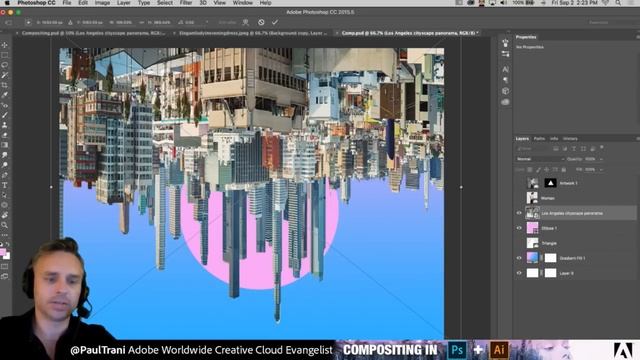
Task: Open the blending mode Normal dropdown
Action: [540, 159]
